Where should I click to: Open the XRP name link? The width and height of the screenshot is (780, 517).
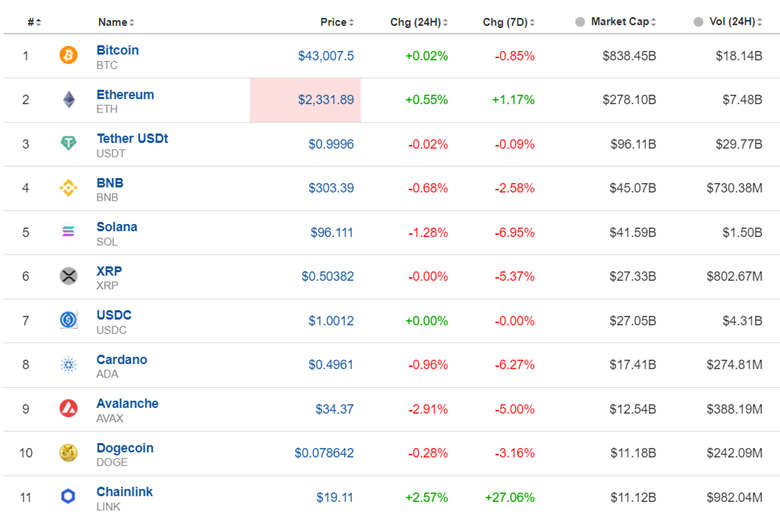point(109,271)
